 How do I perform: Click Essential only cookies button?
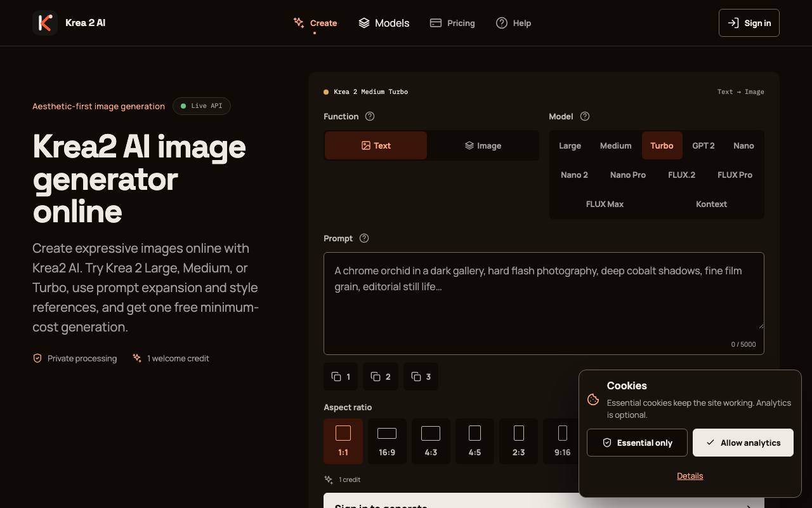tap(637, 443)
